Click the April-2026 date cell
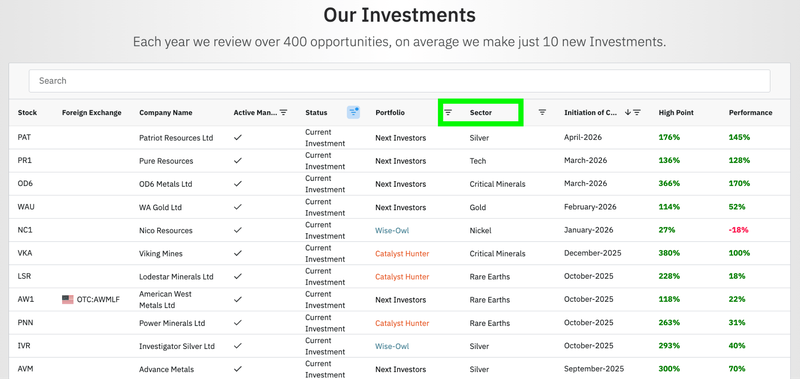Viewport: 800px width, 379px height. click(583, 138)
